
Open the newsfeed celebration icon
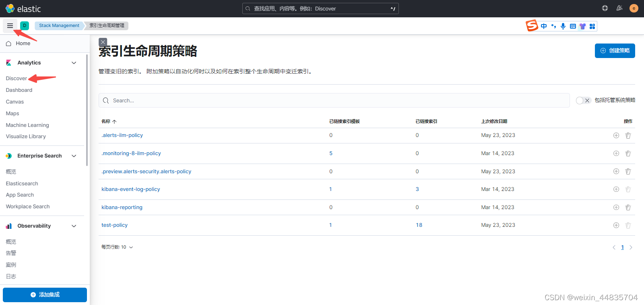[x=619, y=8]
